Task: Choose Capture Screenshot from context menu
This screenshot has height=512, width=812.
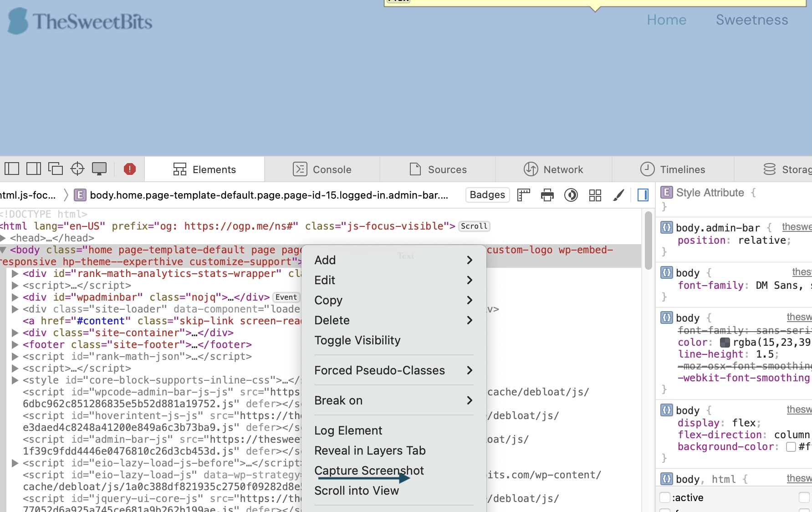Action: tap(394, 471)
